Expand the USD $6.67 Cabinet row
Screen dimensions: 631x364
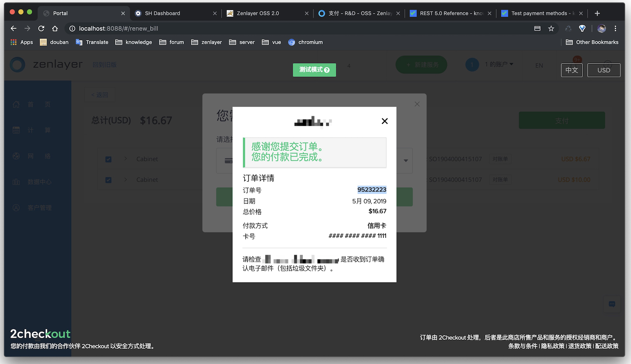click(x=125, y=159)
